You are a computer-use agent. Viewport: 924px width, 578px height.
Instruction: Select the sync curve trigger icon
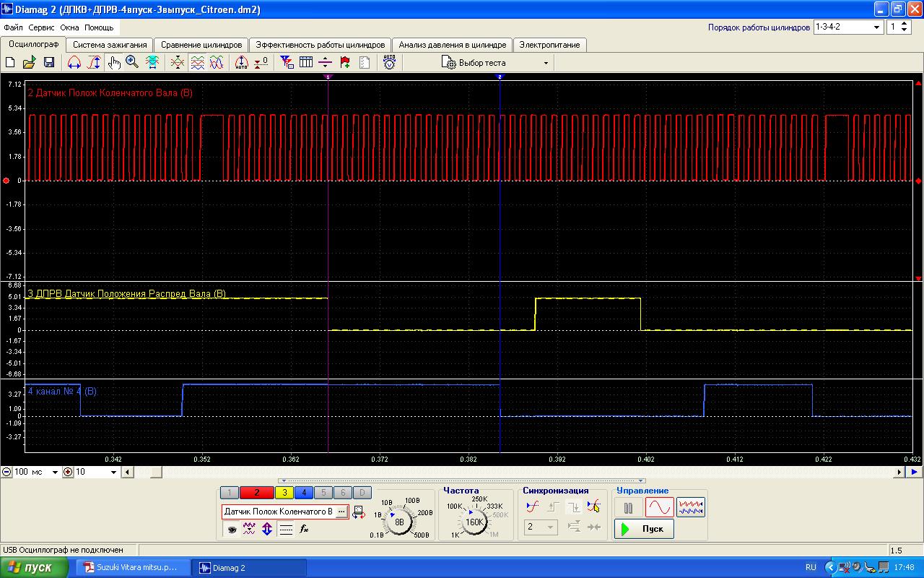click(x=533, y=507)
